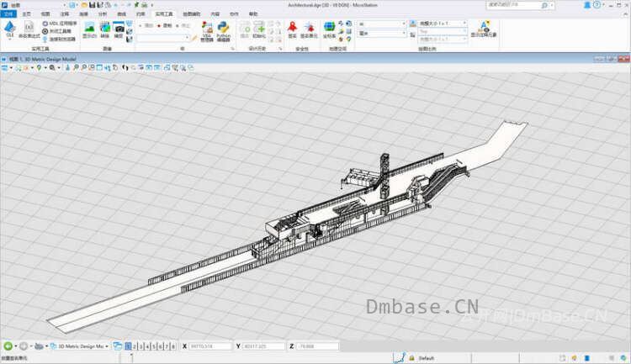Click the MDL applications button
Image resolution: width=631 pixels, height=364 pixels.
click(60, 24)
